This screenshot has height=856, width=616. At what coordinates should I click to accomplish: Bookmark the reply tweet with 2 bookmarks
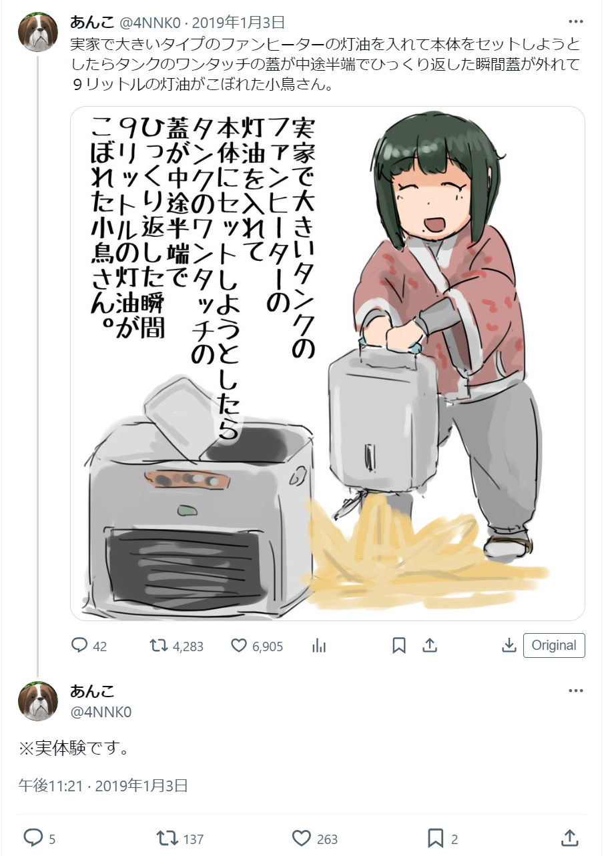[x=435, y=837]
